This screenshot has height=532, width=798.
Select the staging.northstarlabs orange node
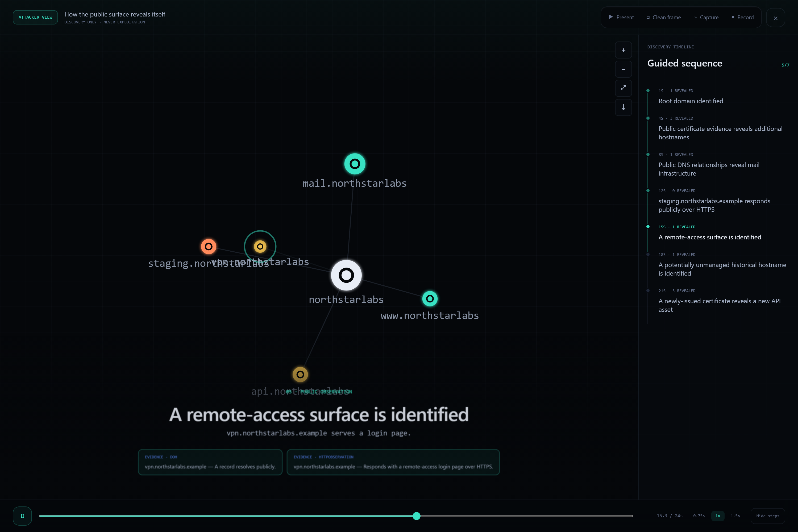209,246
